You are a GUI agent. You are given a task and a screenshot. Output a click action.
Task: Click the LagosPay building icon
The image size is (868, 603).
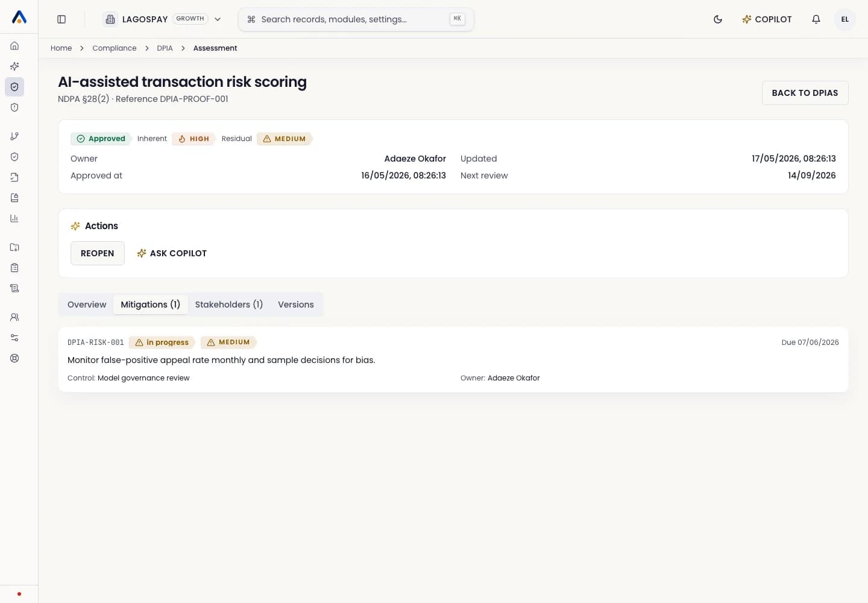110,19
